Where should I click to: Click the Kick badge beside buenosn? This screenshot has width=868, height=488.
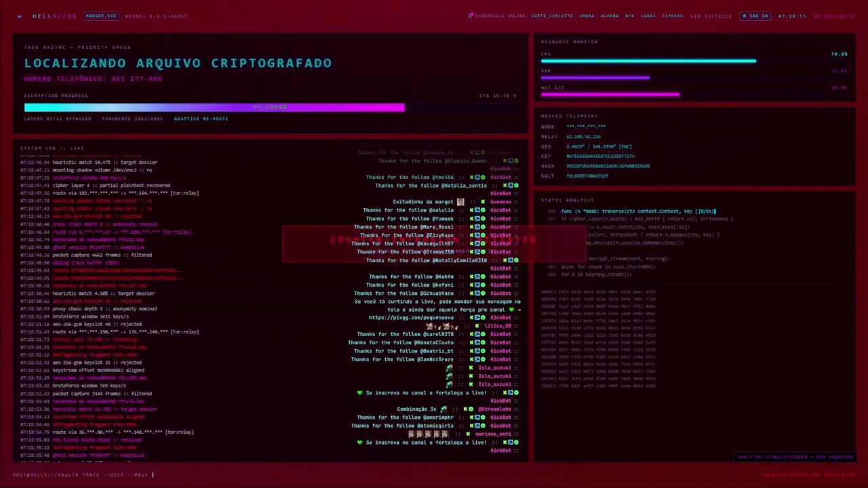(484, 202)
